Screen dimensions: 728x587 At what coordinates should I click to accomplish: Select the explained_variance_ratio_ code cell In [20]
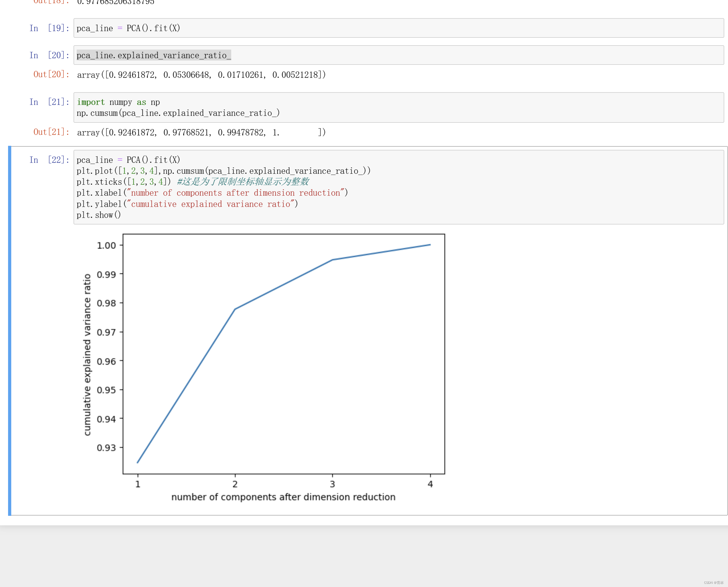[x=398, y=55]
